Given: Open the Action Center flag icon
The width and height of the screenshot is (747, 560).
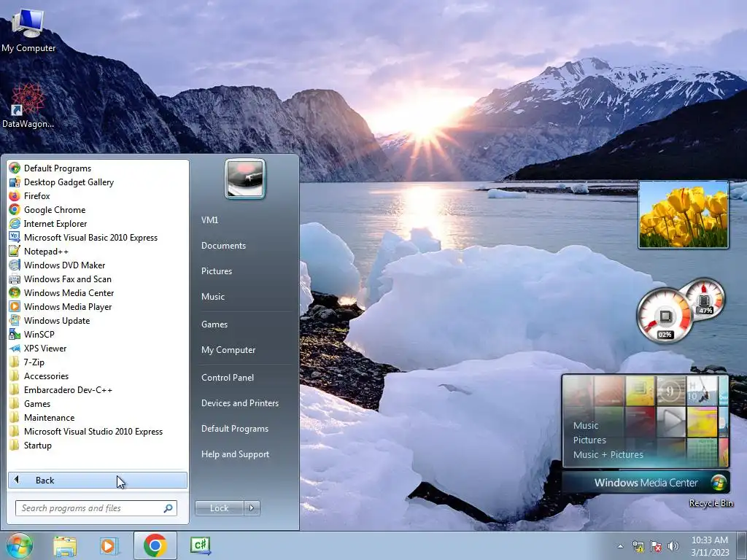Looking at the screenshot, I should pos(656,546).
